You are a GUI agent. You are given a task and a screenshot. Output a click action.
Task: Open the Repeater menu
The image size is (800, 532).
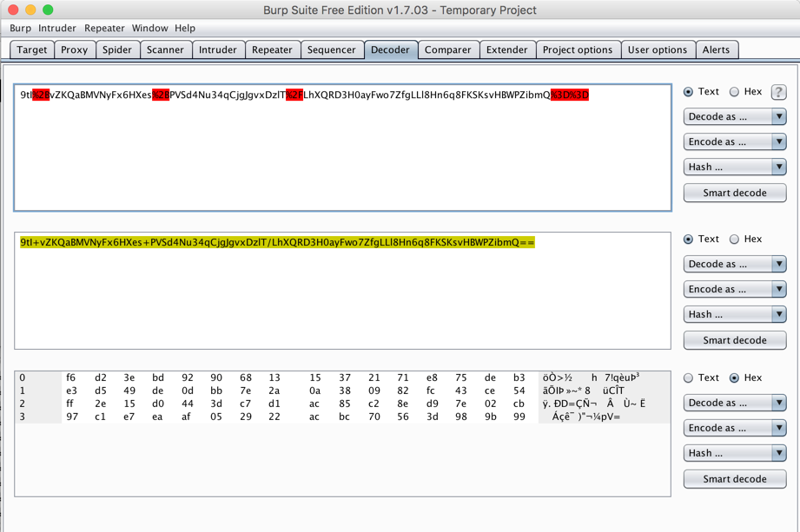coord(104,28)
